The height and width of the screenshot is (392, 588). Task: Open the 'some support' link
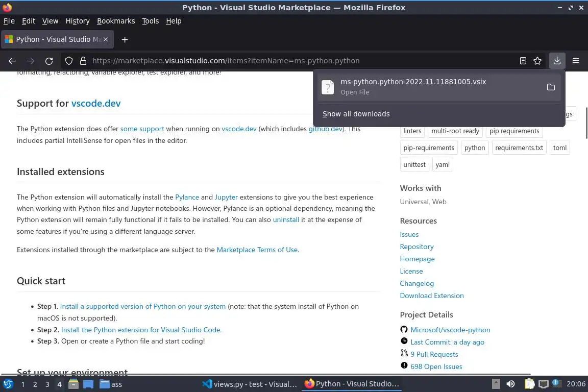pos(142,129)
